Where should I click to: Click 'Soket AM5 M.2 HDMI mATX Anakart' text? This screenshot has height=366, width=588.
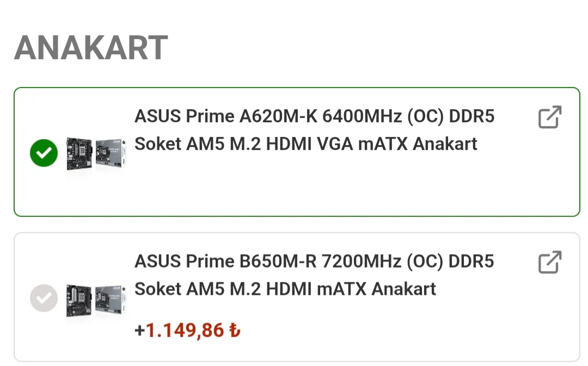[285, 289]
